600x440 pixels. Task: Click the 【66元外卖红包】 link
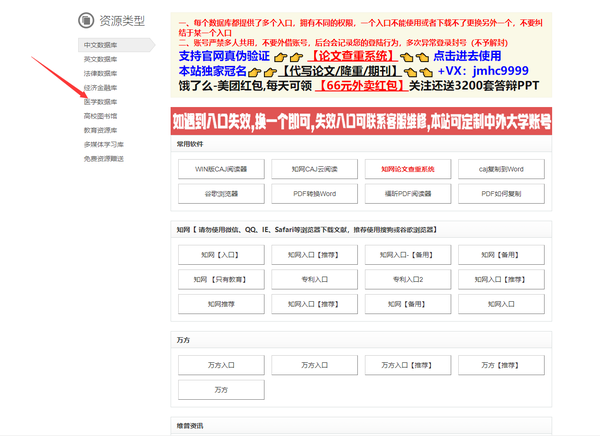click(361, 85)
